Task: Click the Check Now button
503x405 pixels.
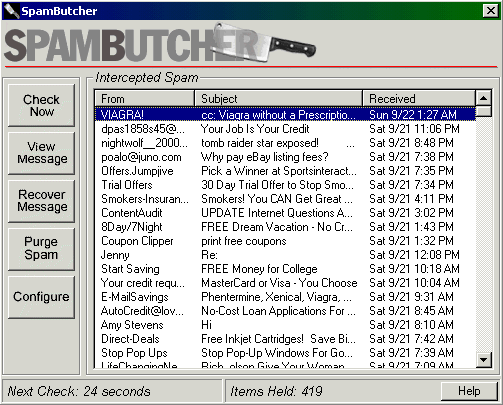Action: point(41,105)
